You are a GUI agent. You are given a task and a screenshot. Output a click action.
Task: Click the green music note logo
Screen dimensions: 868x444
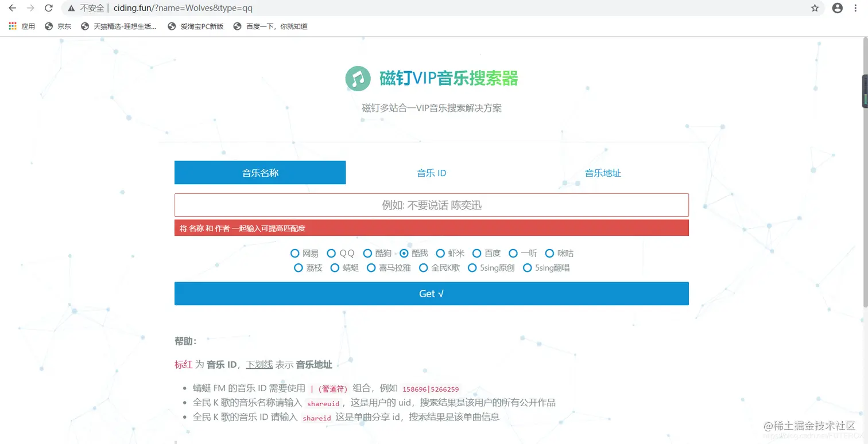[x=358, y=78]
